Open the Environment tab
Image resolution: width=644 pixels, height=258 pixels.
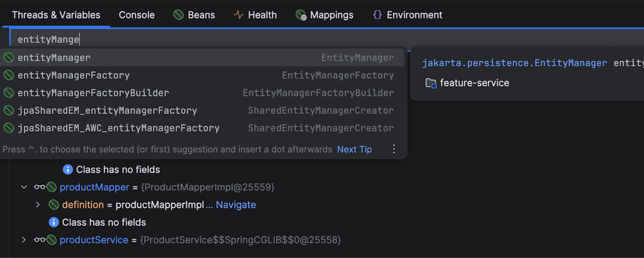[407, 15]
